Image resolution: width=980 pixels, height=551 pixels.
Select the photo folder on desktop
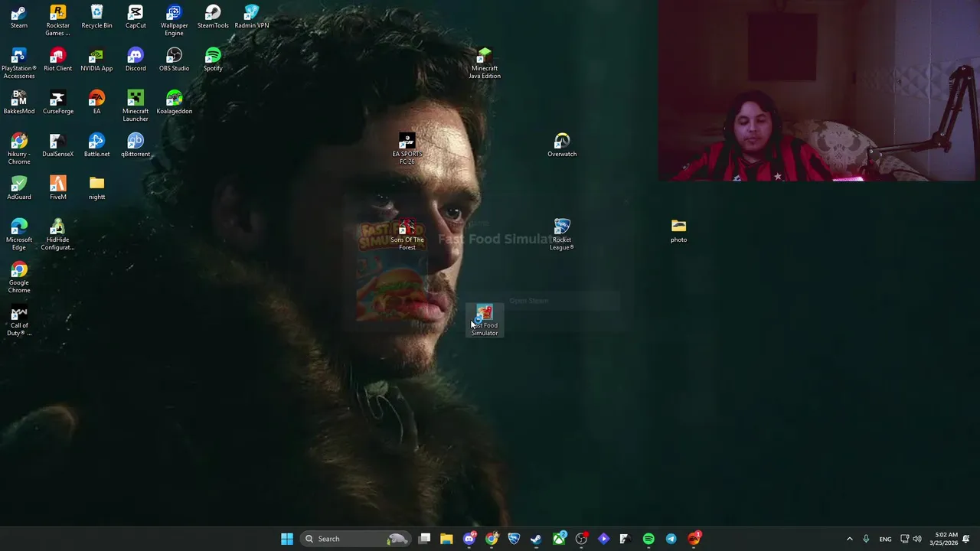678,231
